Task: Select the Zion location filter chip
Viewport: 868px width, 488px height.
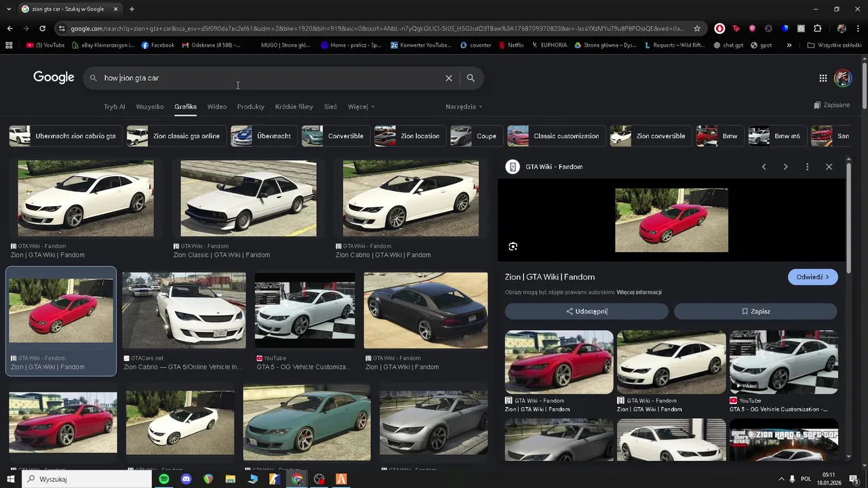Action: pyautogui.click(x=410, y=136)
